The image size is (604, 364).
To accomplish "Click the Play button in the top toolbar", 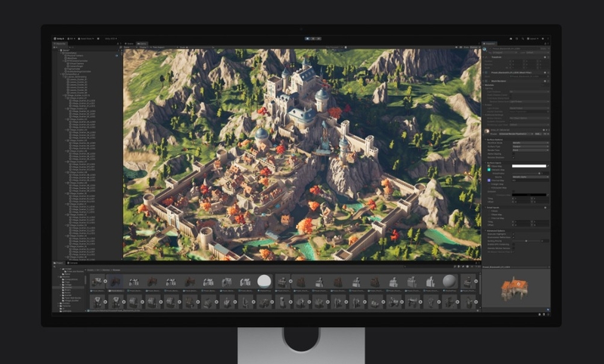I will point(307,39).
